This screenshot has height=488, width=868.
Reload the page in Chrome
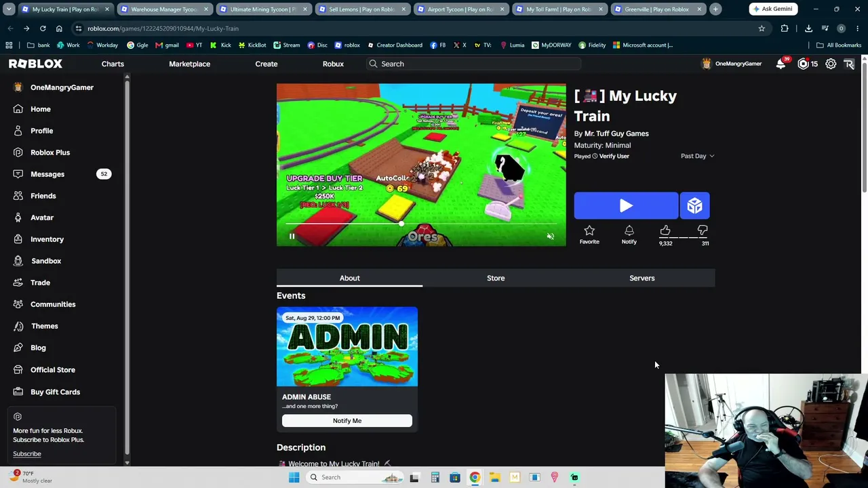pyautogui.click(x=43, y=28)
